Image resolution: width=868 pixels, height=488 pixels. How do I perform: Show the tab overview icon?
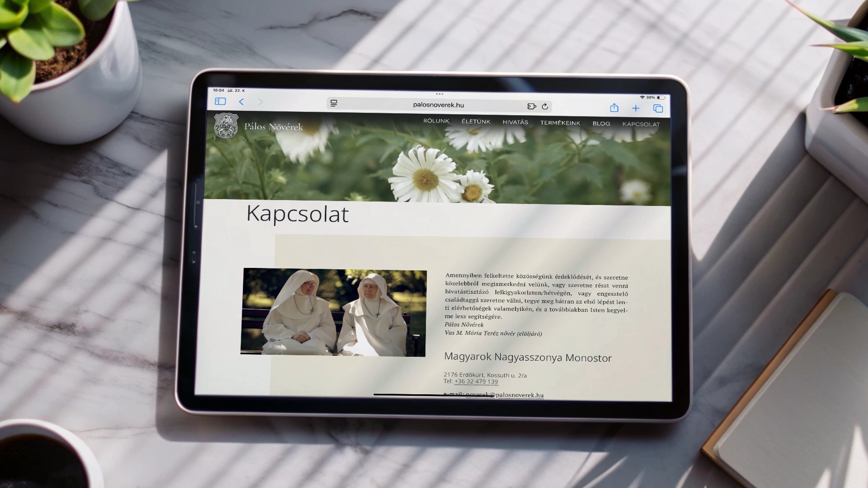tap(658, 108)
